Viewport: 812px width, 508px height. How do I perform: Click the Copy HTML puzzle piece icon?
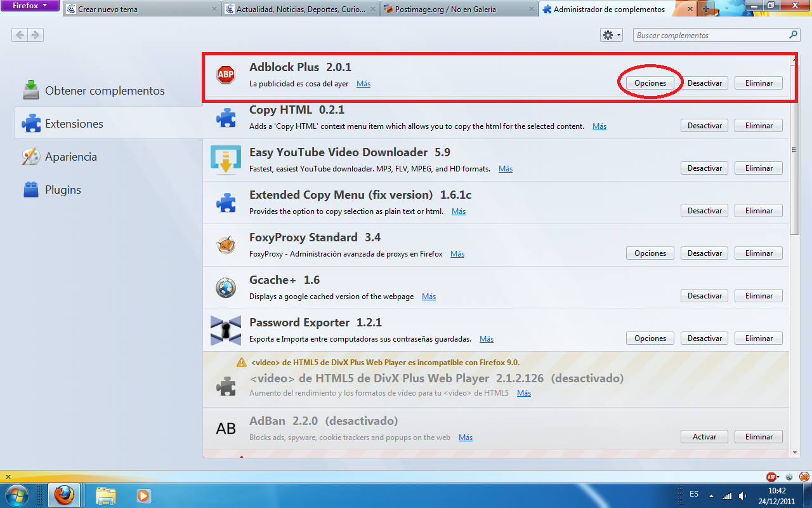point(226,117)
